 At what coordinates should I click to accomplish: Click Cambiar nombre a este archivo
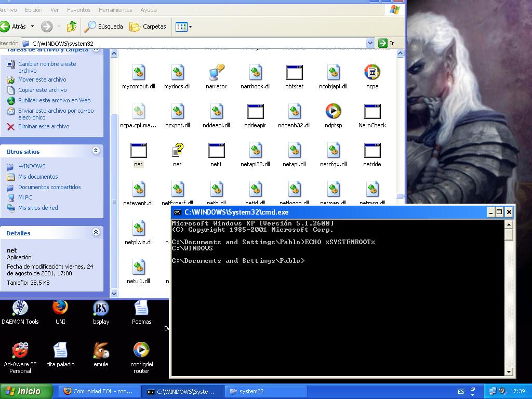coord(47,67)
